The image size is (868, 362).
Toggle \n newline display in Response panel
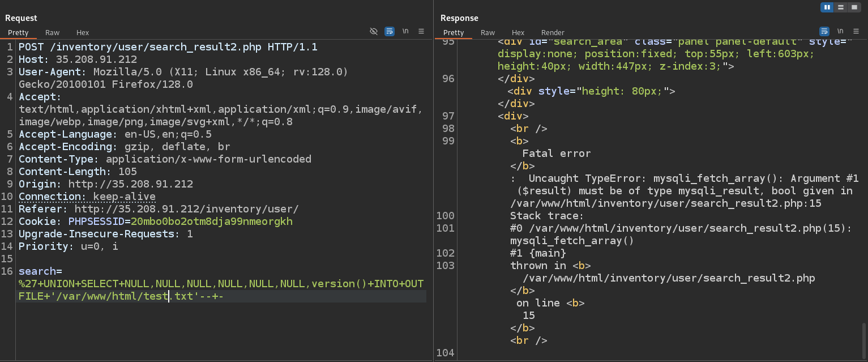coord(840,32)
